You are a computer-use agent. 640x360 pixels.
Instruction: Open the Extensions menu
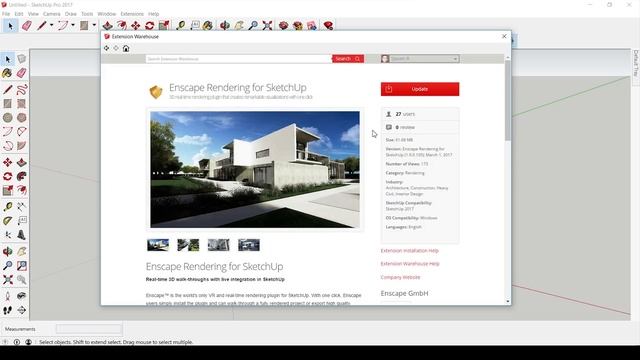coord(132,14)
